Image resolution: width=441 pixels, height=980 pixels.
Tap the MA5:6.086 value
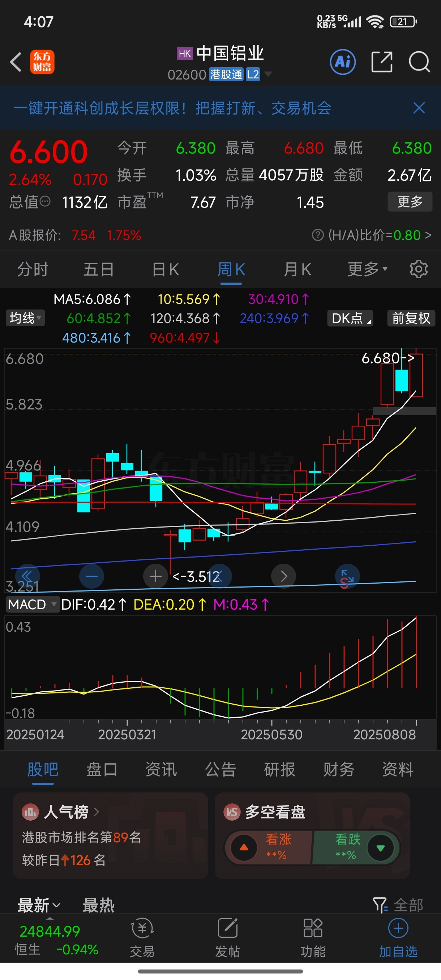pos(92,299)
